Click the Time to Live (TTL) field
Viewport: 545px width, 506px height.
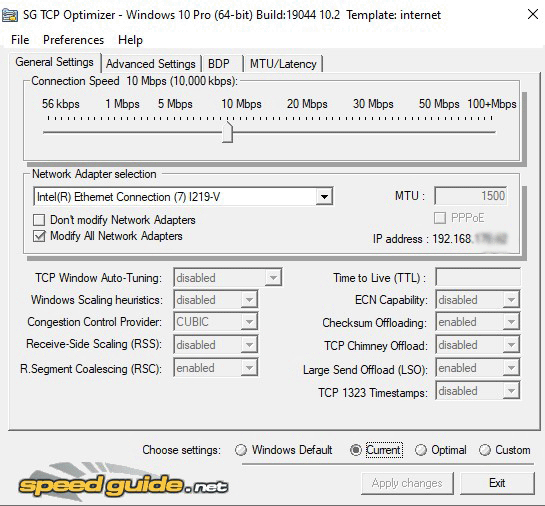coord(478,278)
